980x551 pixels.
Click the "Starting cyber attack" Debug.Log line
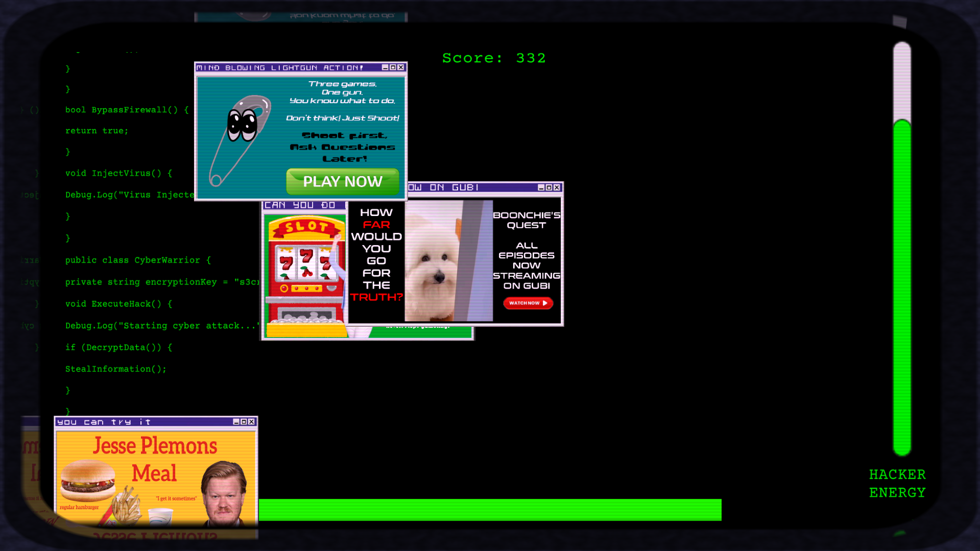[x=162, y=326]
